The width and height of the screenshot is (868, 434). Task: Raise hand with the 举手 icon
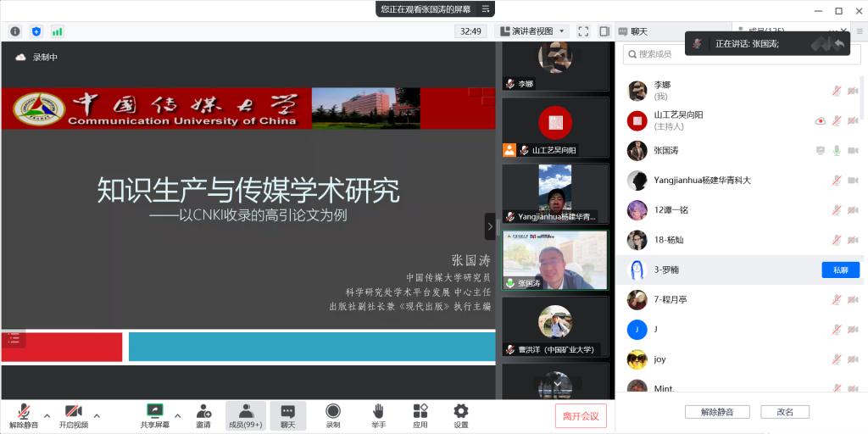tap(378, 415)
